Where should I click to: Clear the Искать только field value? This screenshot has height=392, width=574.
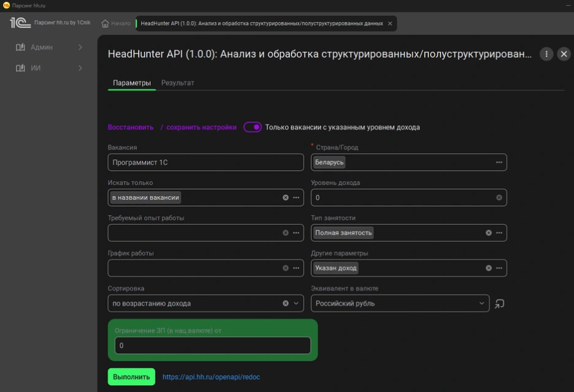[286, 198]
